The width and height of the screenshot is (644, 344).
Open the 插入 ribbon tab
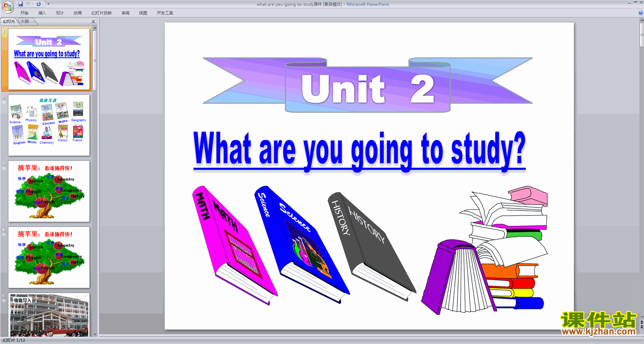42,13
